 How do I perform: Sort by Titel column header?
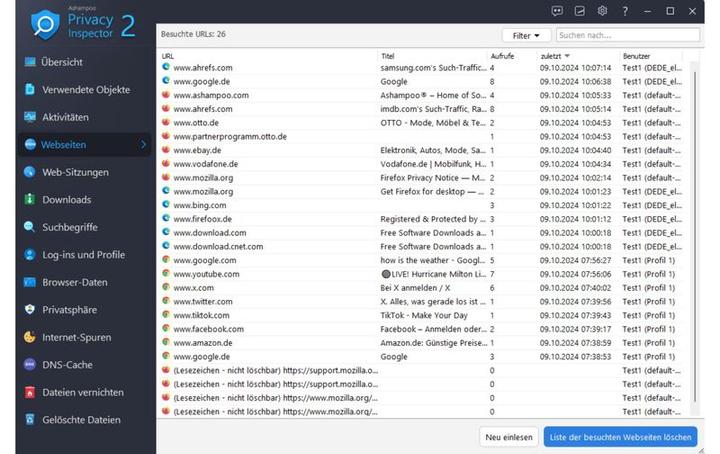(388, 56)
